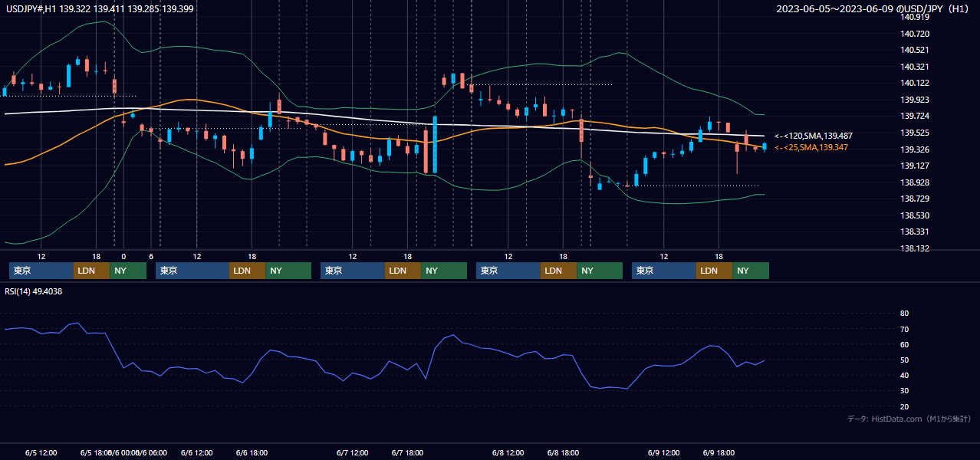Select the LDN session box for June 6
The width and height of the screenshot is (980, 460).
247,271
